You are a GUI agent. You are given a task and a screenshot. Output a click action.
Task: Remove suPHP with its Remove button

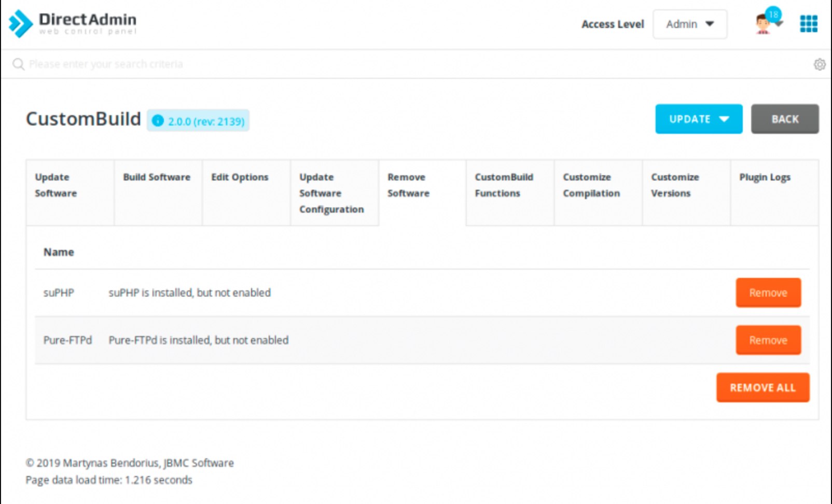tap(768, 293)
